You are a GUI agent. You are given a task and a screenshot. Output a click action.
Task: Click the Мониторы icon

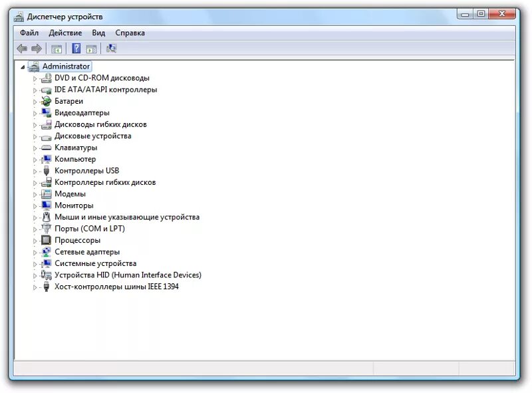pos(46,205)
